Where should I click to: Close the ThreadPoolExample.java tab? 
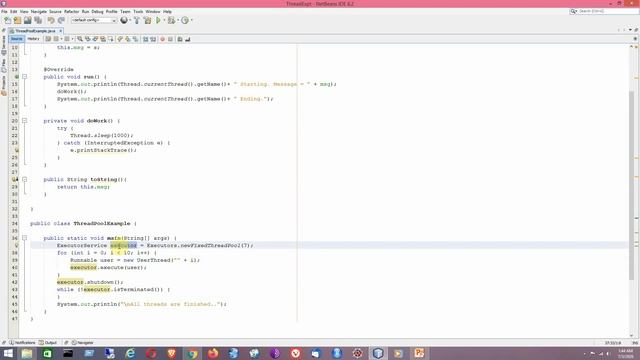60,31
